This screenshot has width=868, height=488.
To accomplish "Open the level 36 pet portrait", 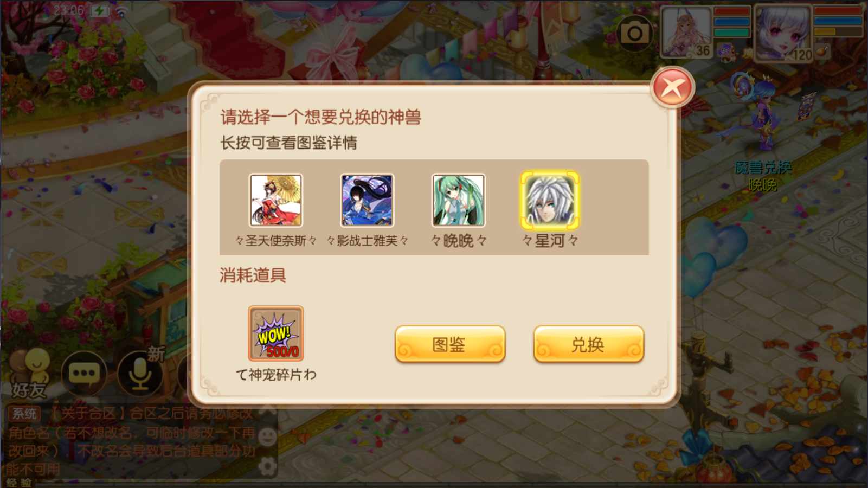I will tap(686, 32).
